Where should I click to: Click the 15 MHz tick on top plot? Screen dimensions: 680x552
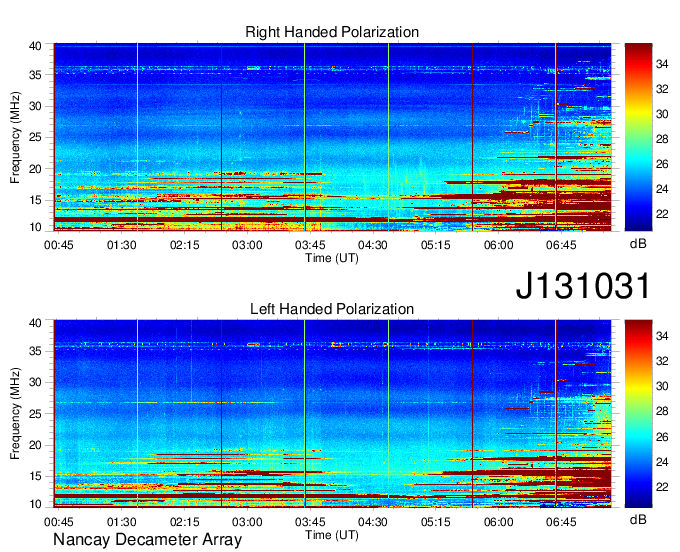click(35, 200)
